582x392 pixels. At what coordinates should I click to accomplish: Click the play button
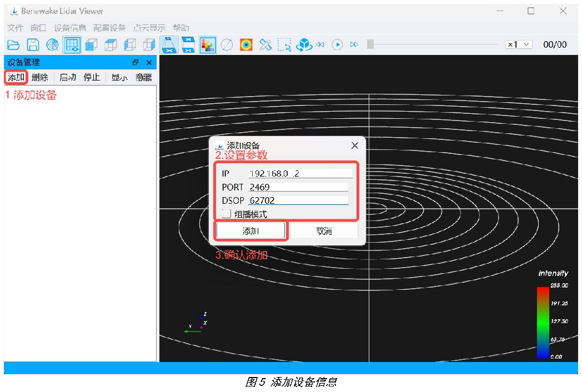[337, 44]
